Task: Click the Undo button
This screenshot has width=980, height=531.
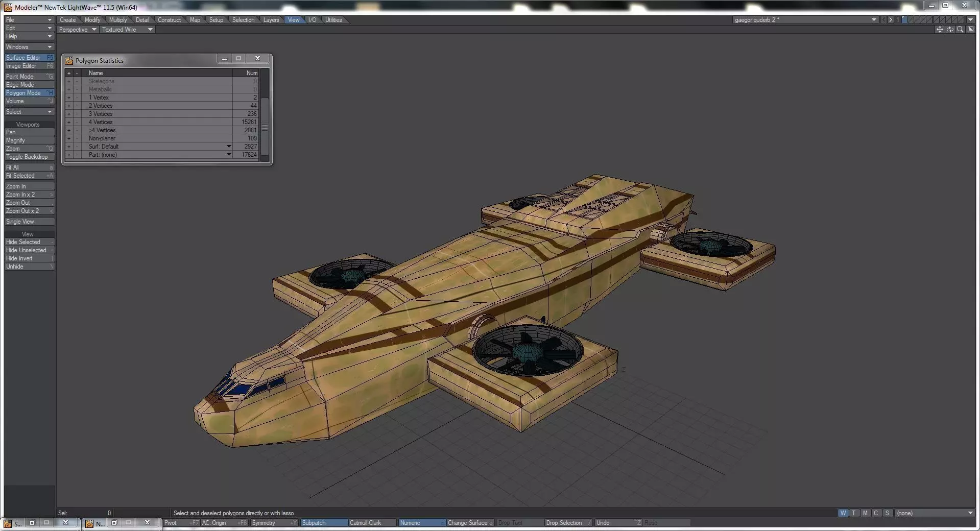Action: 618,523
